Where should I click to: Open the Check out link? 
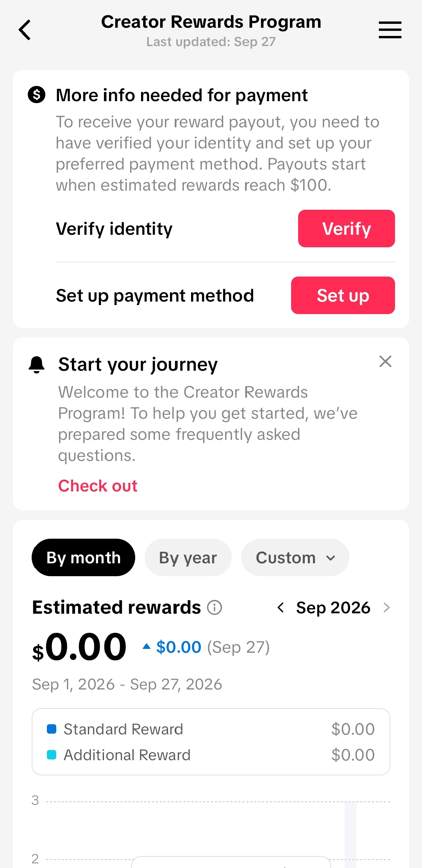click(x=98, y=486)
